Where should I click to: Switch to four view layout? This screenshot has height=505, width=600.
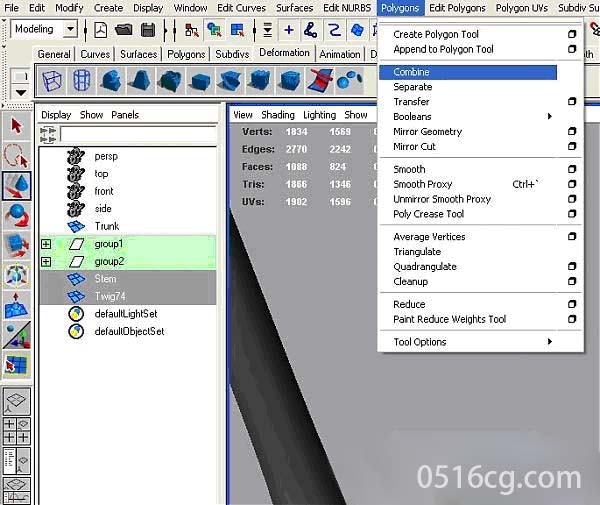pos(16,431)
